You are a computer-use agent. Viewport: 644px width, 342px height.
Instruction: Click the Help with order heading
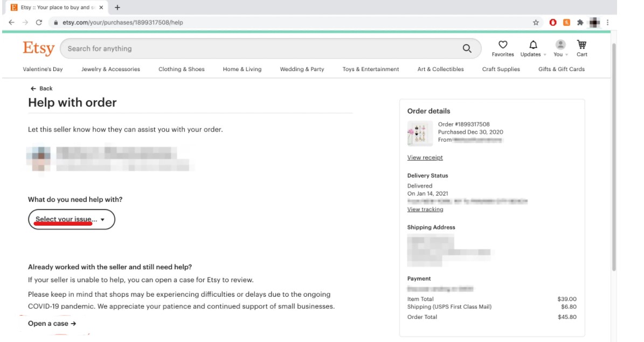72,103
